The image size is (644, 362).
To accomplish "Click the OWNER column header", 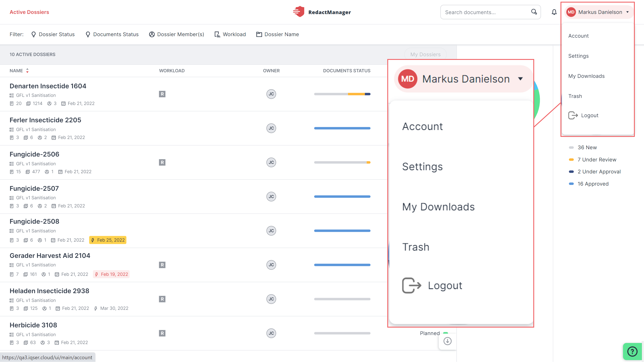I will [x=271, y=71].
